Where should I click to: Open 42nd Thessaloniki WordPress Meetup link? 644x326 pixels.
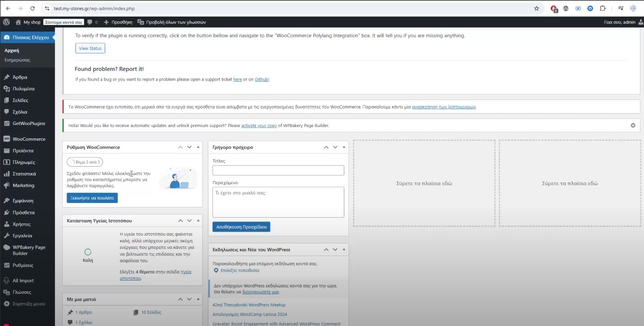249,305
